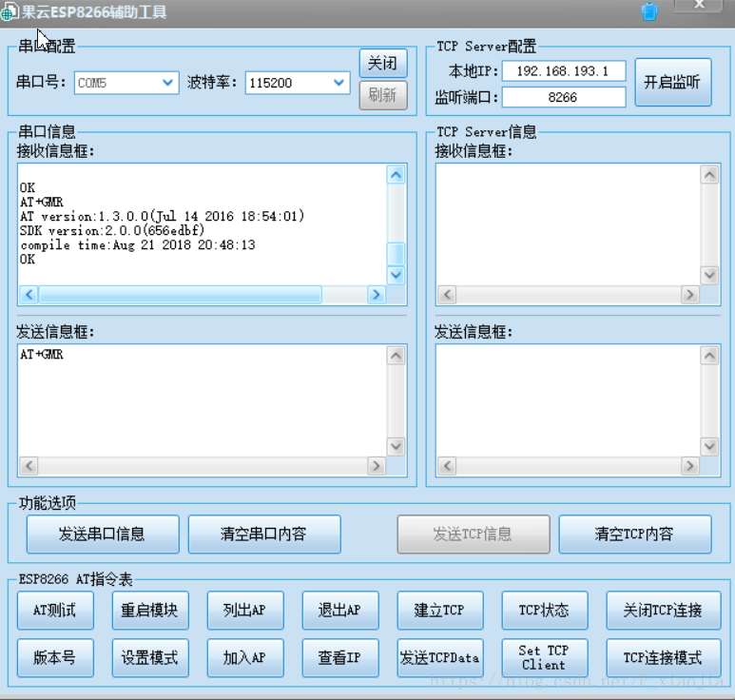This screenshot has width=735, height=700.
Task: Click the 本地IP input field
Action: (564, 71)
